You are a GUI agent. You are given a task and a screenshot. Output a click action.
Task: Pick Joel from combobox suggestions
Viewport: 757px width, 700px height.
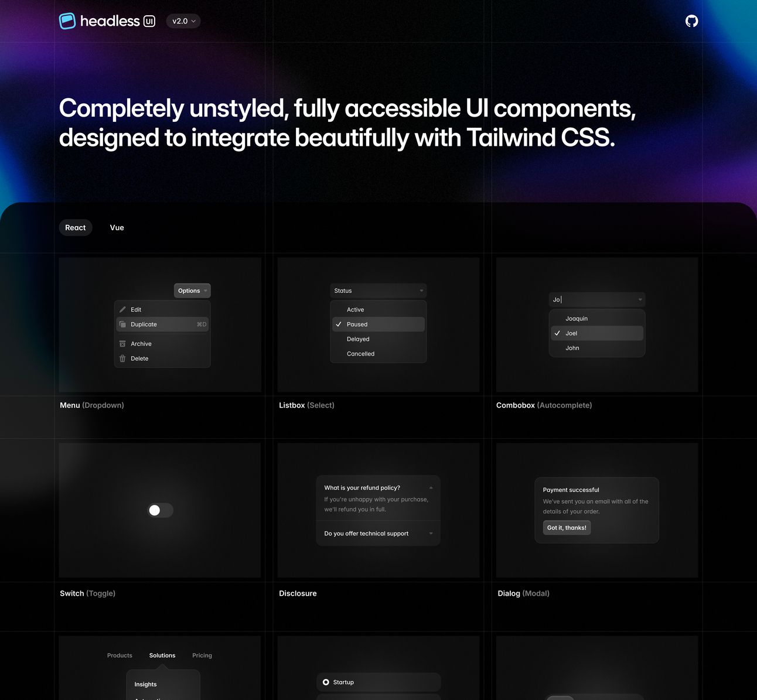click(x=597, y=333)
